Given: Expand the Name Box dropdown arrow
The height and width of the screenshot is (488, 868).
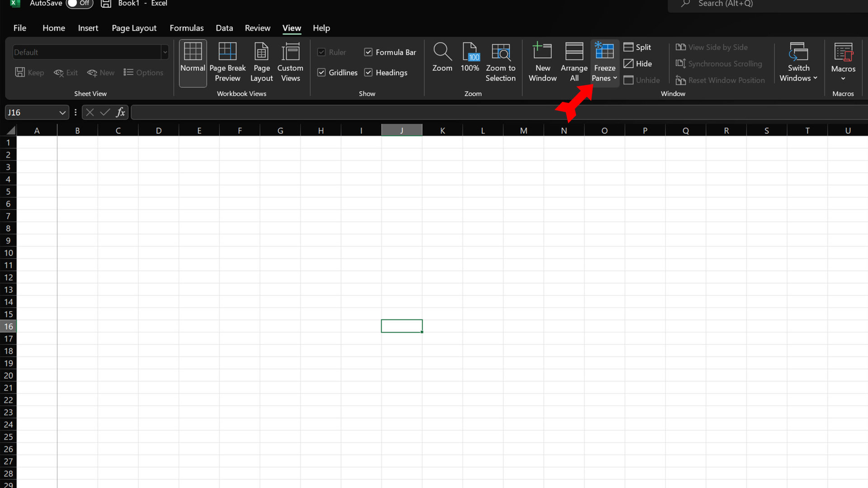Looking at the screenshot, I should click(x=62, y=113).
